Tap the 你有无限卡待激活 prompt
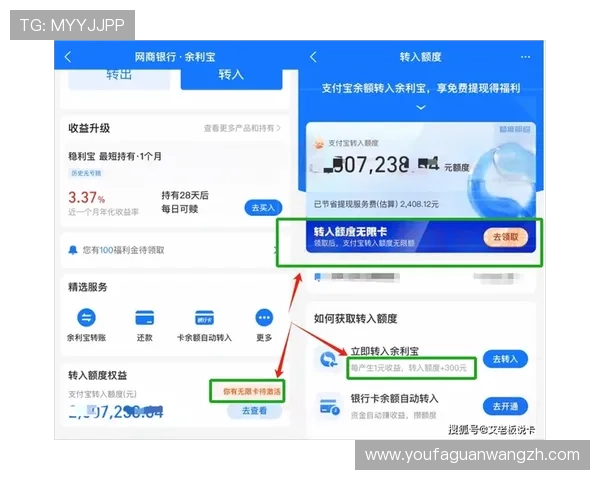 point(252,392)
